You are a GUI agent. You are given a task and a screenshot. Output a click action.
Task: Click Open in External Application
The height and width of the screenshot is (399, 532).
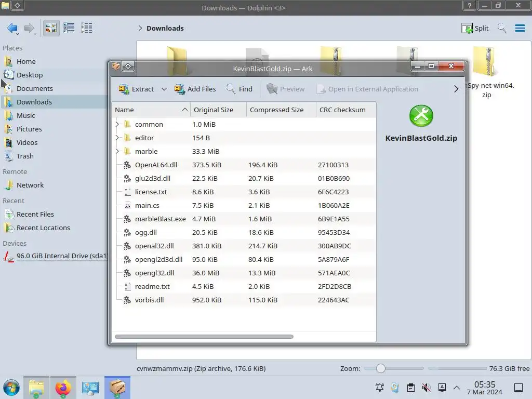pyautogui.click(x=367, y=89)
